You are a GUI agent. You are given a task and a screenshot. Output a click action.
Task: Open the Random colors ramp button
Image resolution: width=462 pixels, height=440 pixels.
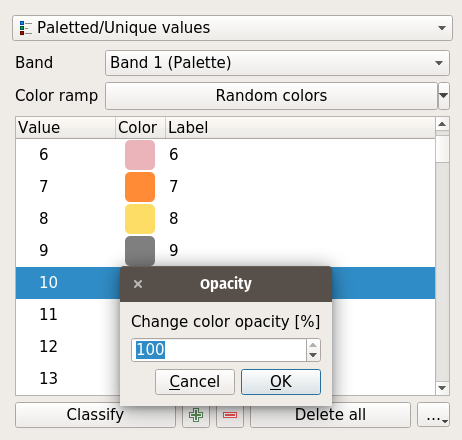coord(271,96)
